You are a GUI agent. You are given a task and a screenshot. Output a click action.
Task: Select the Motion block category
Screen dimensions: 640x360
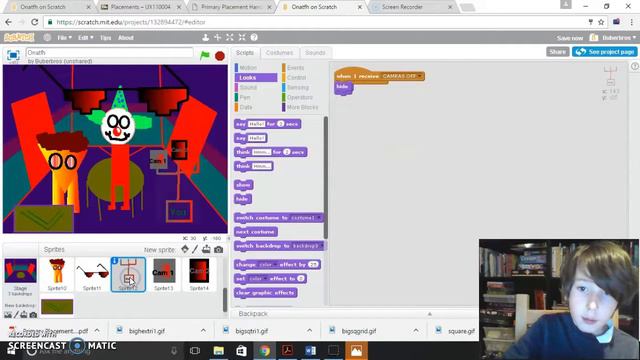(x=256, y=68)
